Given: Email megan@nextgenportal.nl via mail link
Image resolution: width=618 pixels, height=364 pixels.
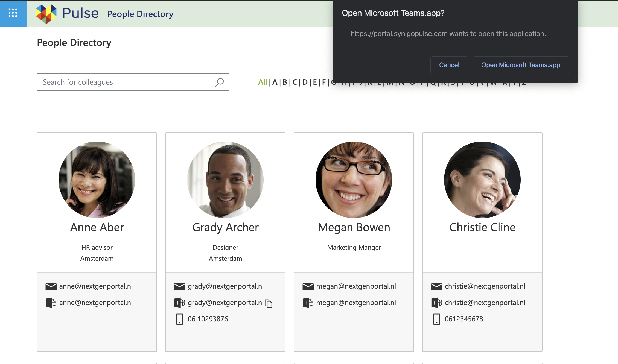Looking at the screenshot, I should pyautogui.click(x=356, y=286).
